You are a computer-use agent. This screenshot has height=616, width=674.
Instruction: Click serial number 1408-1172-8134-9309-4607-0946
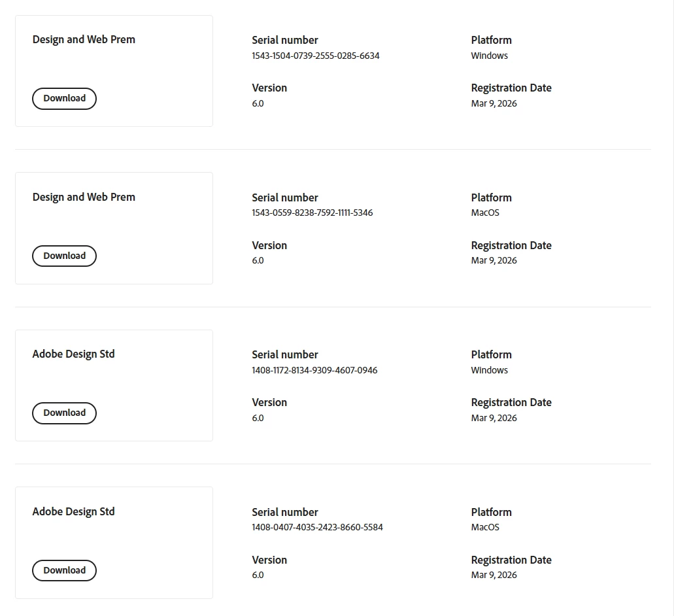tap(314, 370)
